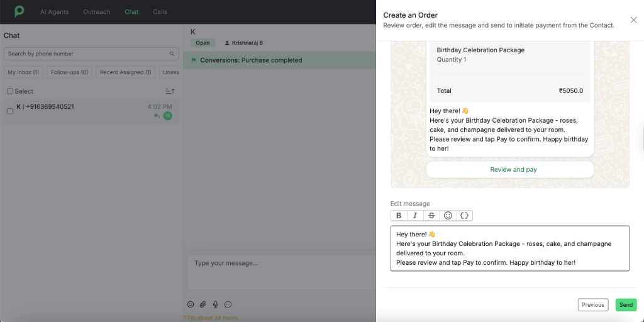
Task: Check the K +916369540521 conversation checkbox
Action: tap(10, 111)
